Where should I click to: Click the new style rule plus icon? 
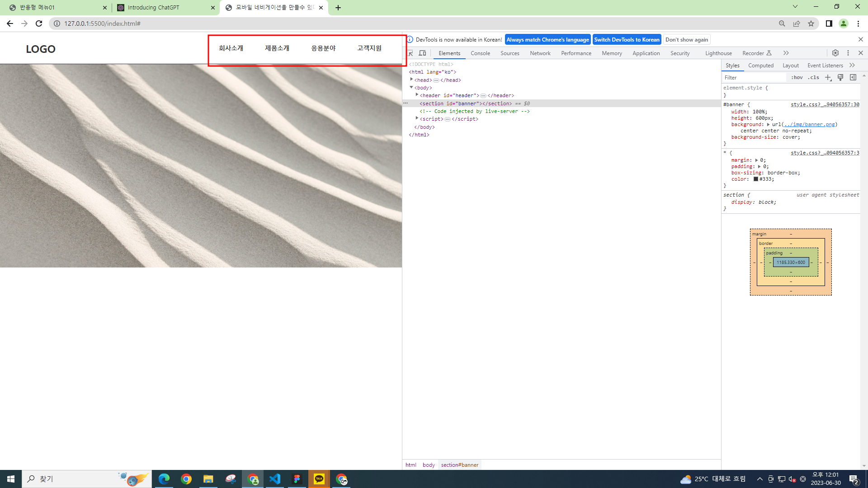828,78
